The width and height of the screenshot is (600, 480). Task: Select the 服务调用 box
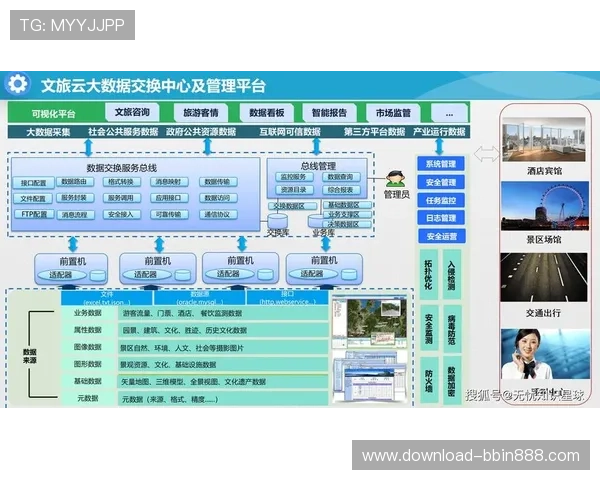(x=121, y=198)
